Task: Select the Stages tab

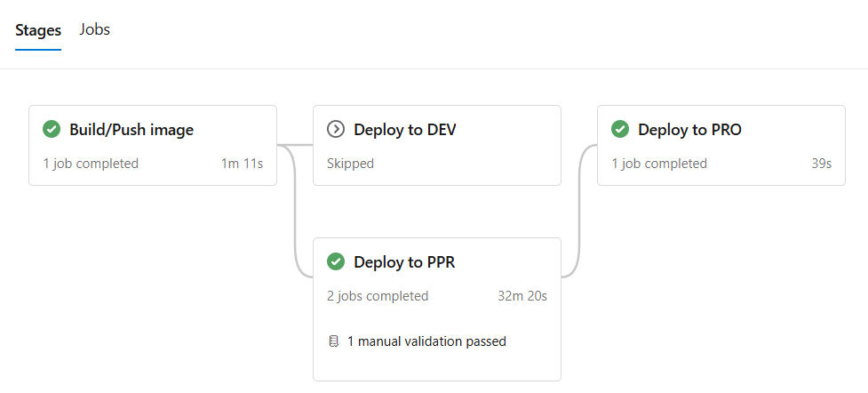Action: pos(38,30)
